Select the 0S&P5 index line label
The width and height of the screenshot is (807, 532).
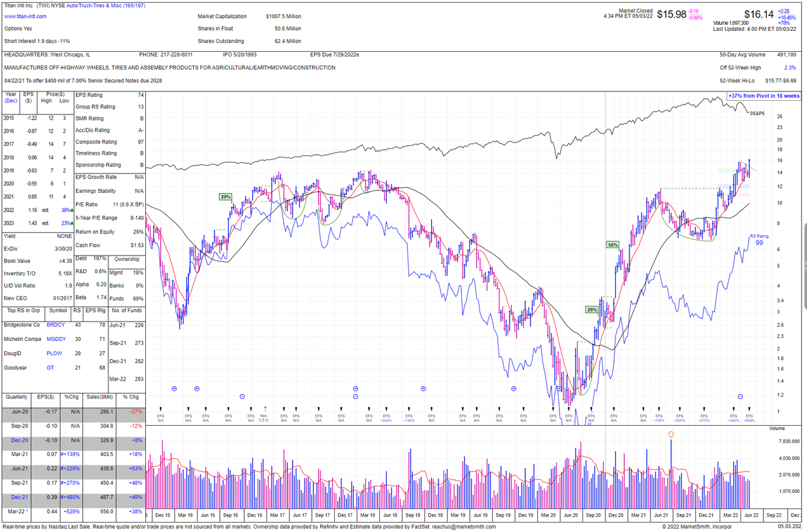758,114
